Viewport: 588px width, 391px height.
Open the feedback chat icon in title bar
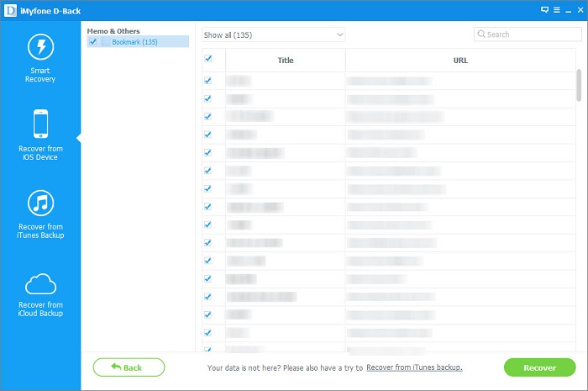tap(545, 10)
